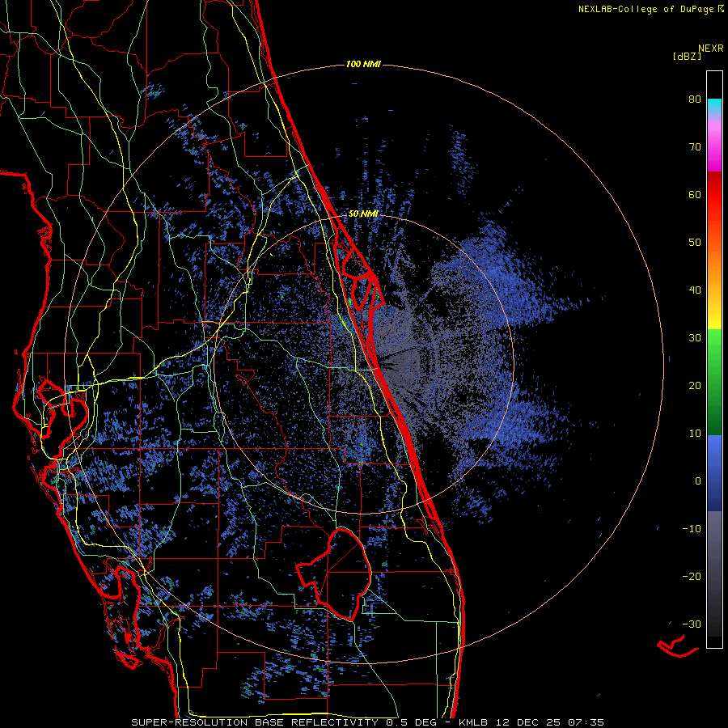Click the 50 NMI range ring label
Image resolution: width=728 pixels, height=728 pixels.
(363, 214)
